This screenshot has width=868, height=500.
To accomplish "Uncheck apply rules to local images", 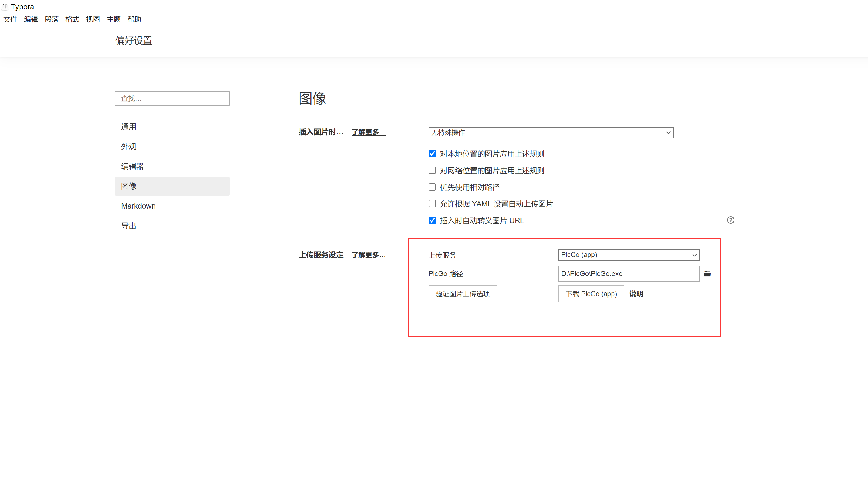I will pyautogui.click(x=432, y=154).
